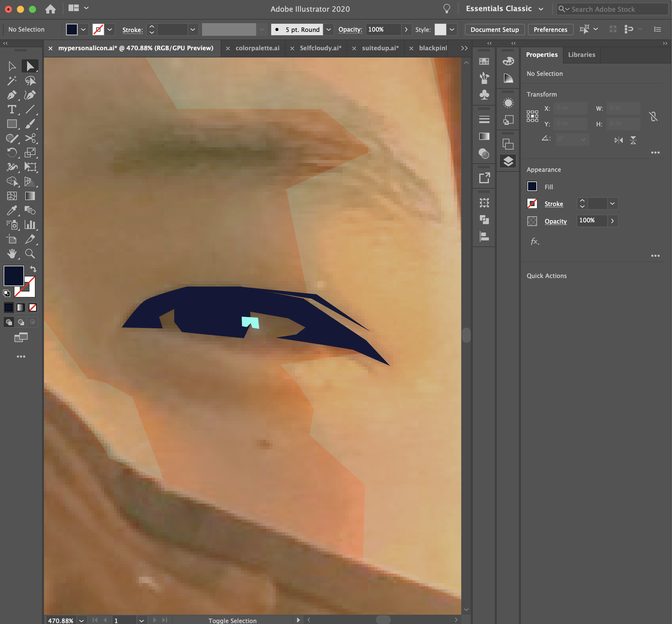Enable Draw Normal mode
The image size is (672, 624).
[9, 322]
